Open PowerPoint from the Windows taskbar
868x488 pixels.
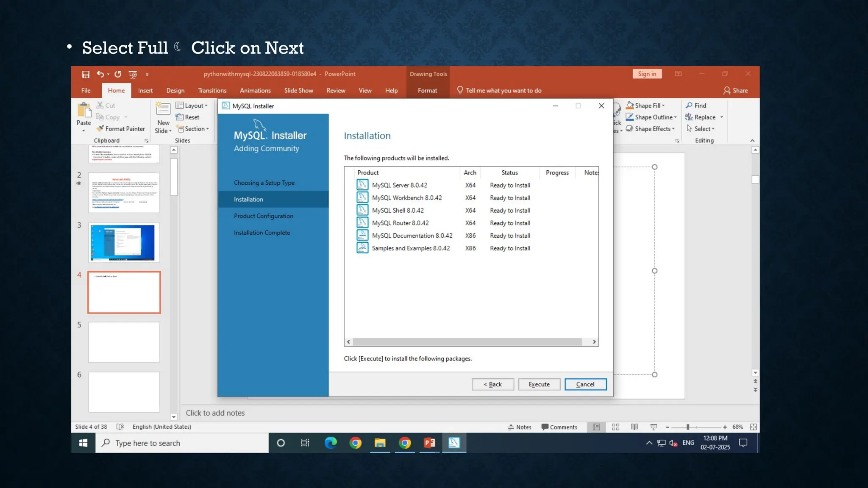click(429, 443)
